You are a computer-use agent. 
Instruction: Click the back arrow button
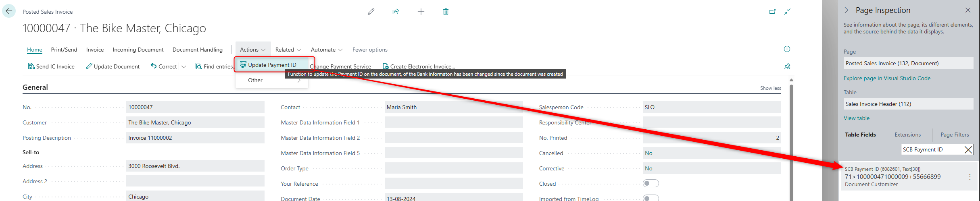pyautogui.click(x=9, y=11)
